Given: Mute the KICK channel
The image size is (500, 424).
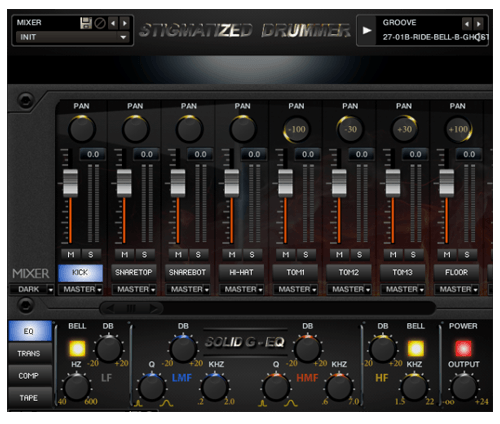Looking at the screenshot, I should point(71,255).
